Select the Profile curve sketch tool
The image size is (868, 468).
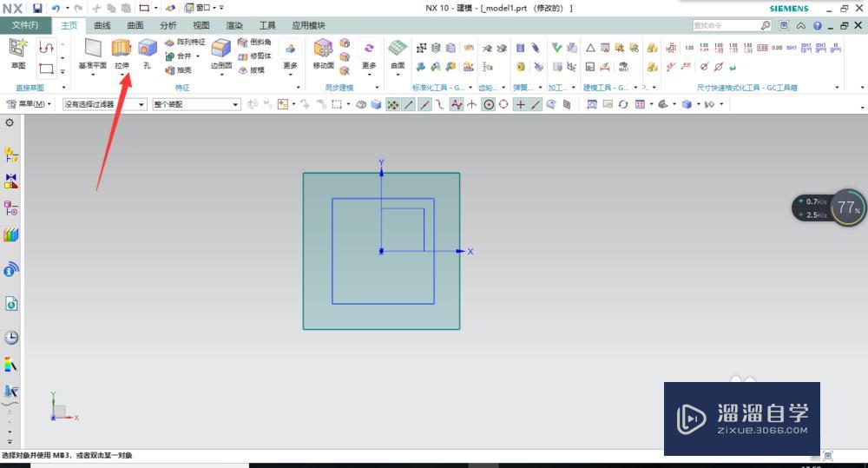tap(46, 48)
